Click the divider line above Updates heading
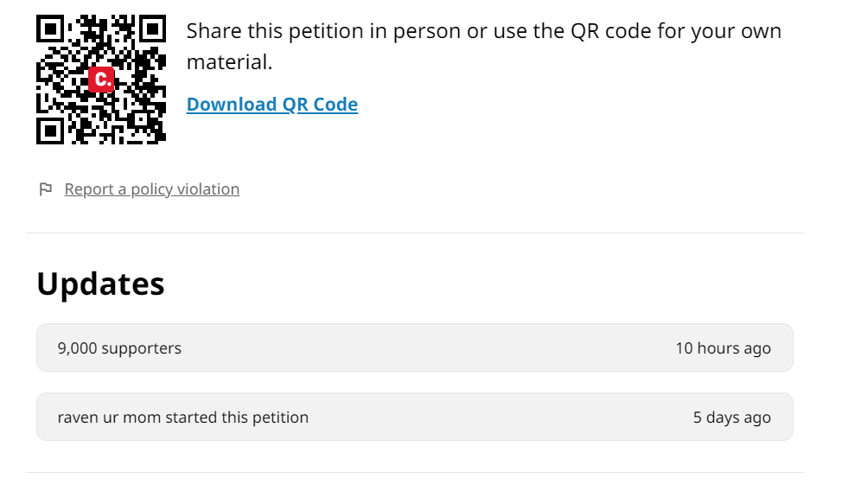Viewport: 854px width, 504px height. point(414,233)
